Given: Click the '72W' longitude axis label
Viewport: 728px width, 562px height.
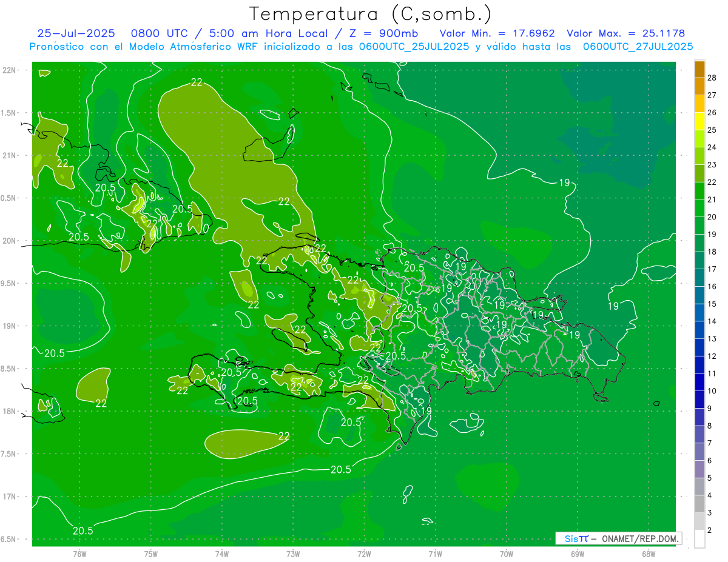Looking at the screenshot, I should tap(364, 554).
